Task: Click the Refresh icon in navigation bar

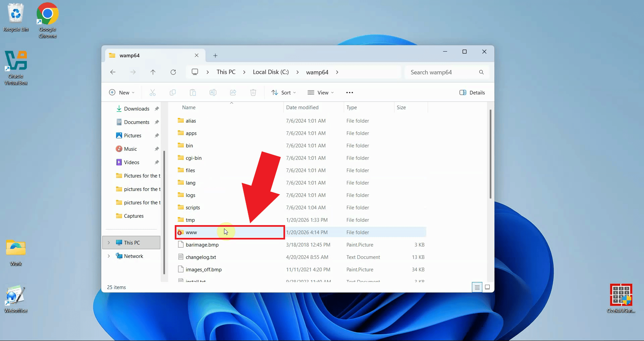Action: tap(173, 72)
